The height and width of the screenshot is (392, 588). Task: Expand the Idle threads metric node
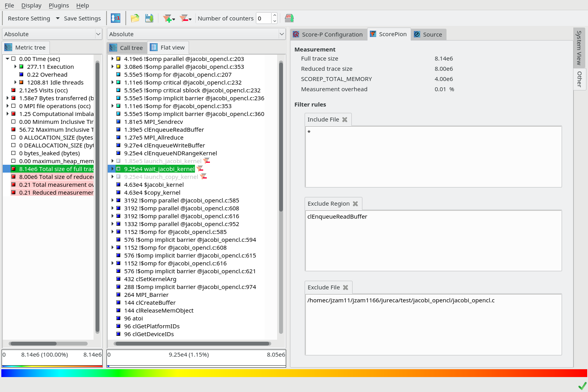coord(15,82)
